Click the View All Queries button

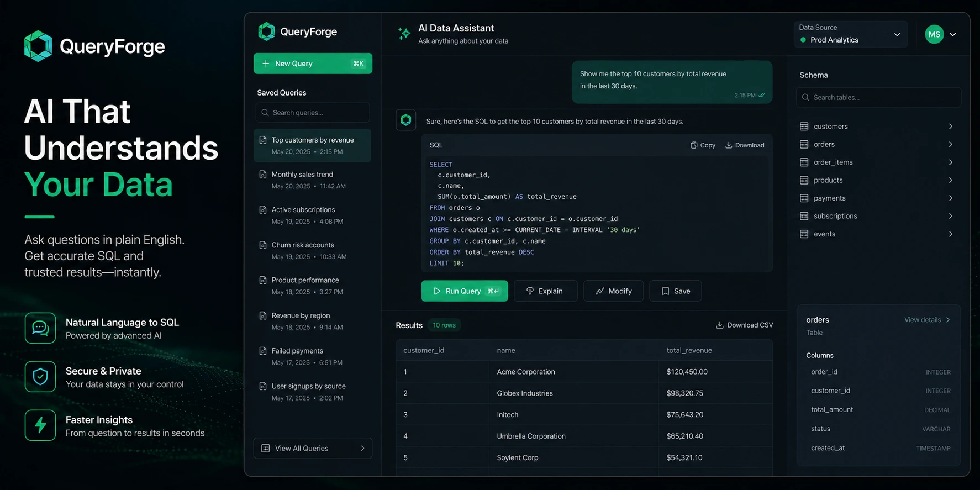tap(313, 448)
